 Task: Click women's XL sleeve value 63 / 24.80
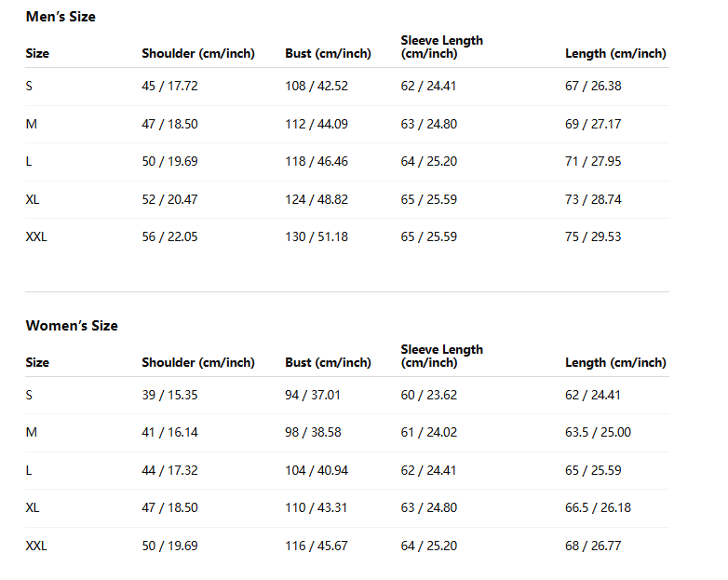click(x=429, y=507)
